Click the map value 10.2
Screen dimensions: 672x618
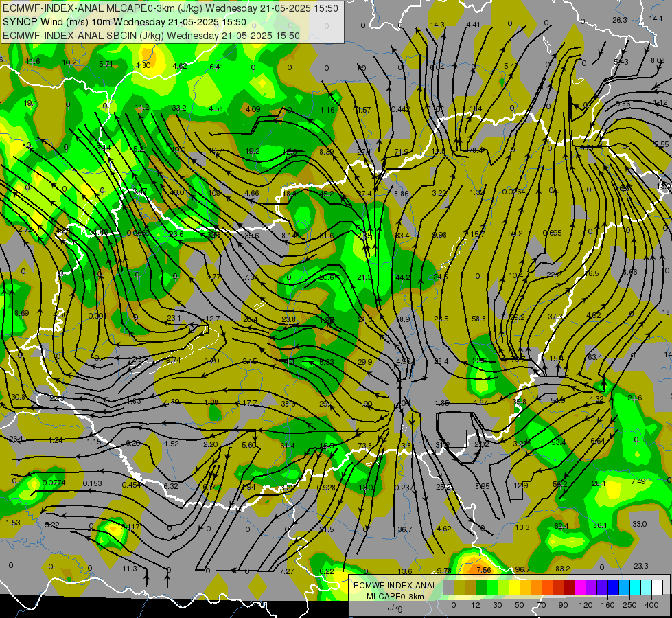(x=69, y=62)
